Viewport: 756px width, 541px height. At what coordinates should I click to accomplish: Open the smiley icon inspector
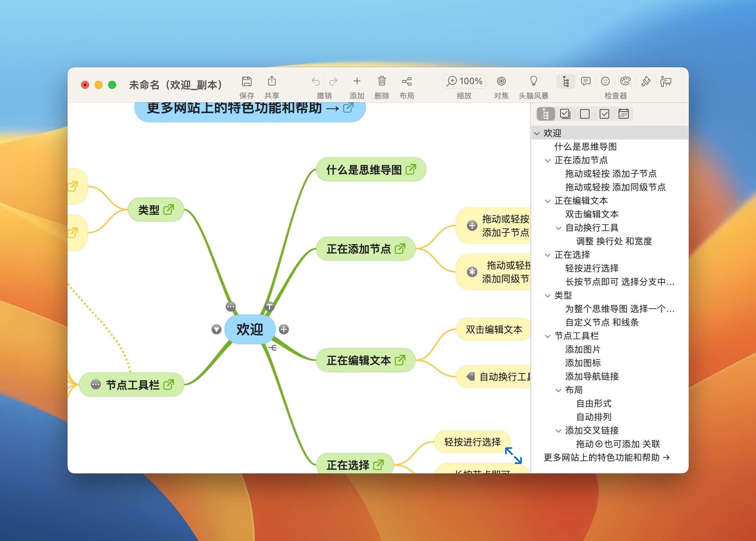[605, 81]
